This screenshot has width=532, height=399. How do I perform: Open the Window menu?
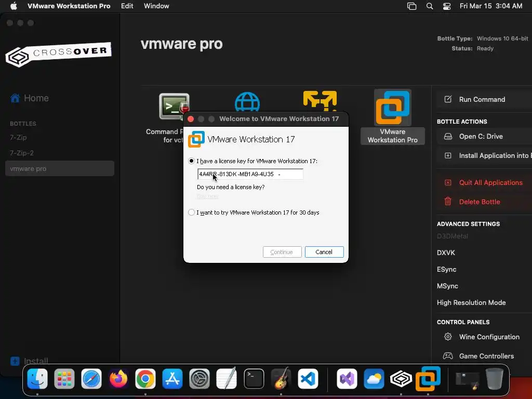coord(156,6)
